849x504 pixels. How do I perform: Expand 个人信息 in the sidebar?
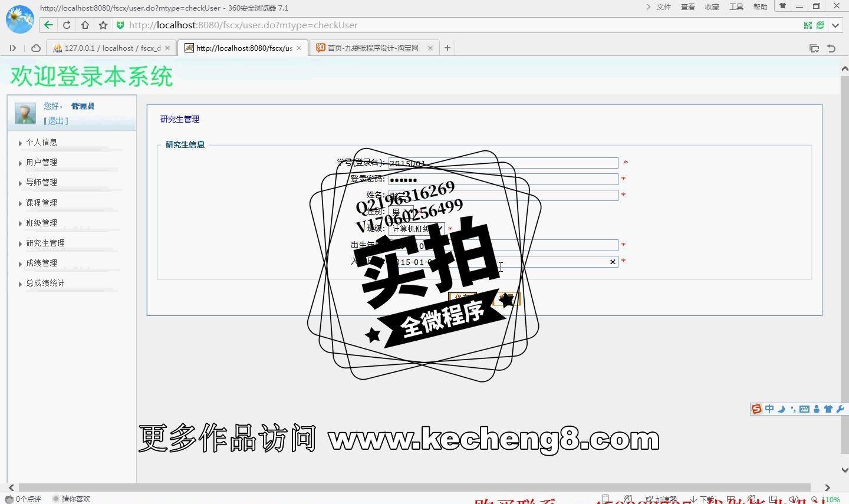coord(41,142)
